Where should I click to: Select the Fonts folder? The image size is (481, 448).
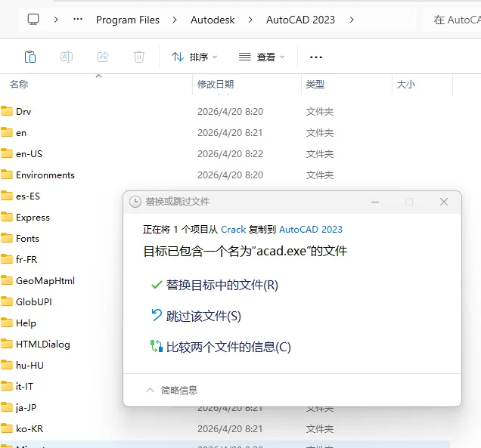(x=27, y=239)
